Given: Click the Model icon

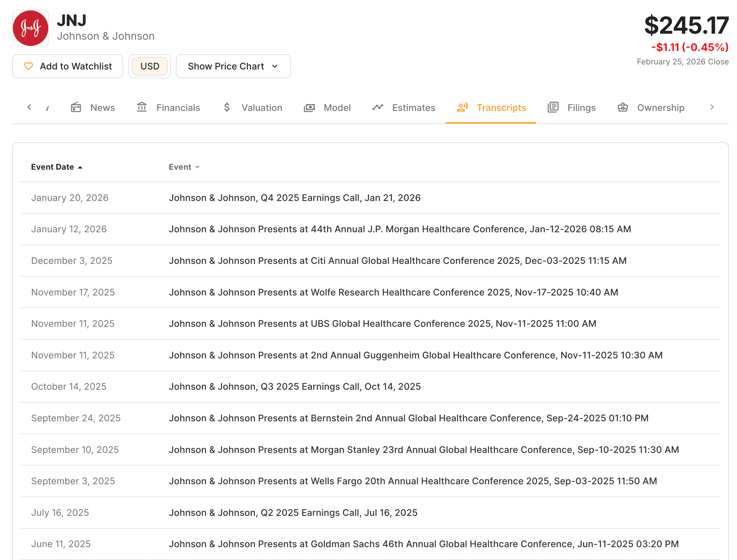Looking at the screenshot, I should click(309, 107).
